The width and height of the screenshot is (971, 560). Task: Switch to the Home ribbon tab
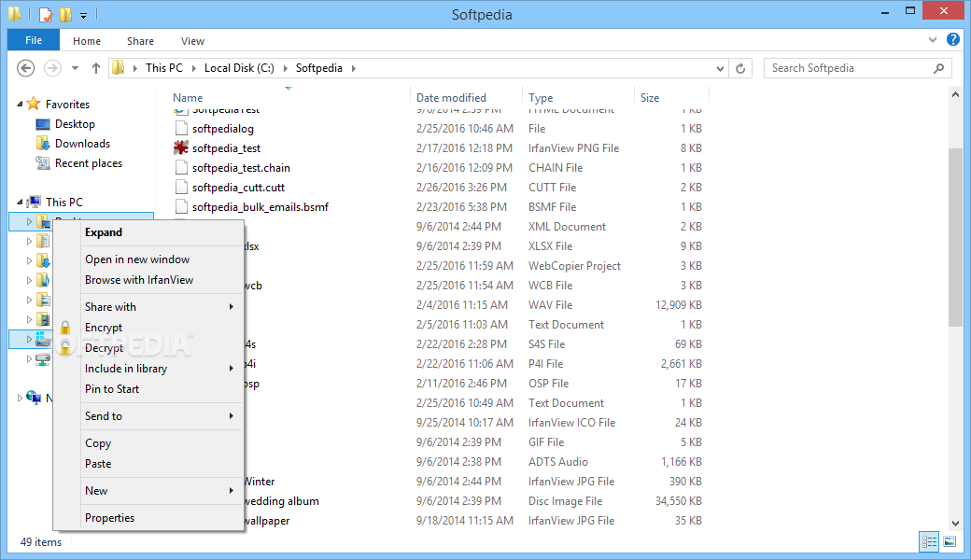click(87, 41)
